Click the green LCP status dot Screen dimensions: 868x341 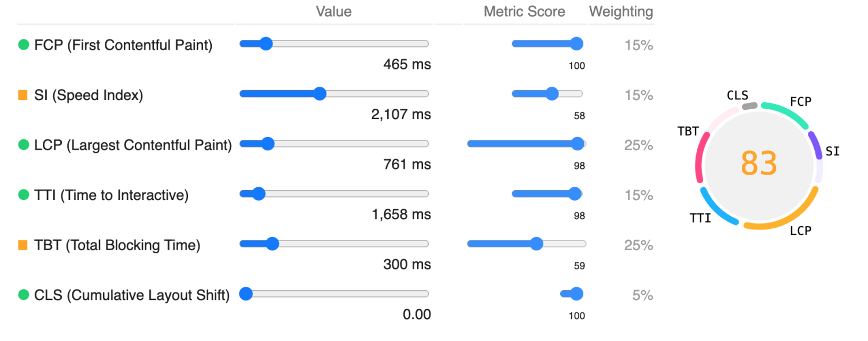coord(24,144)
